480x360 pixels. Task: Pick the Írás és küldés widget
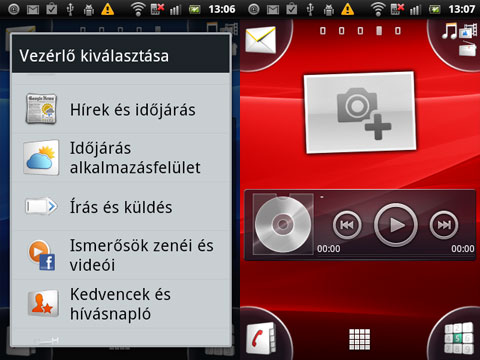[x=121, y=206]
